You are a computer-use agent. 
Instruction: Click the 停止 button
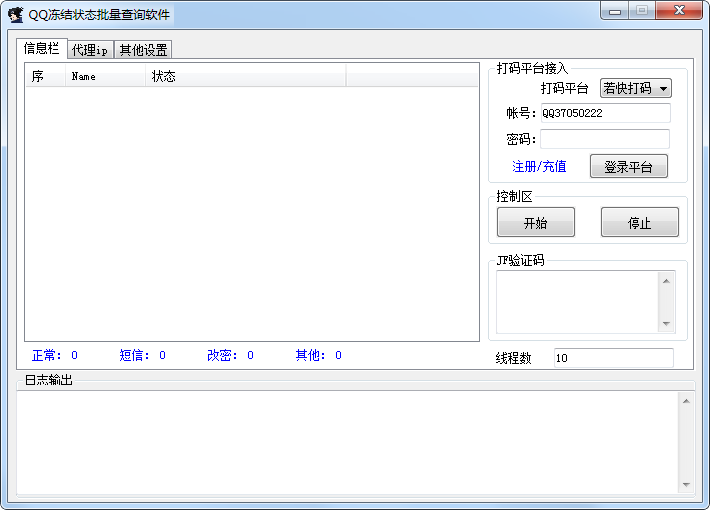pyautogui.click(x=639, y=223)
